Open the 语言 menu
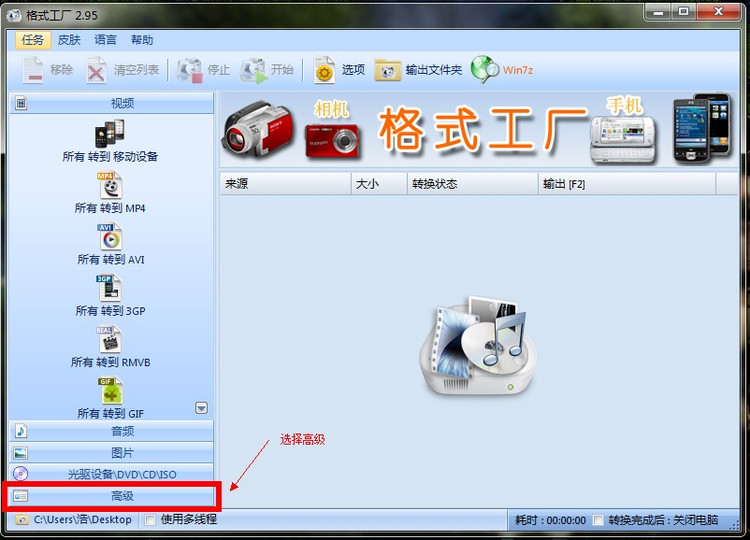The height and width of the screenshot is (540, 750). pyautogui.click(x=105, y=40)
